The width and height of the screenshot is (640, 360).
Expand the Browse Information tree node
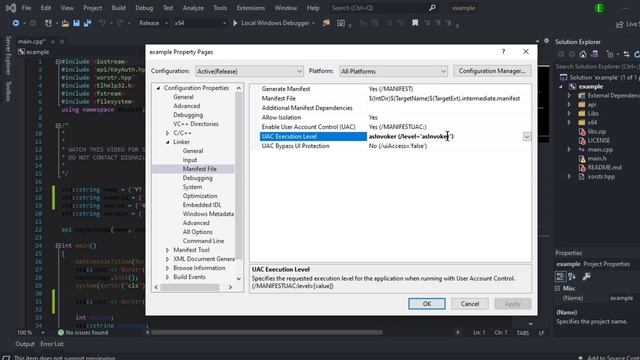tap(167, 268)
